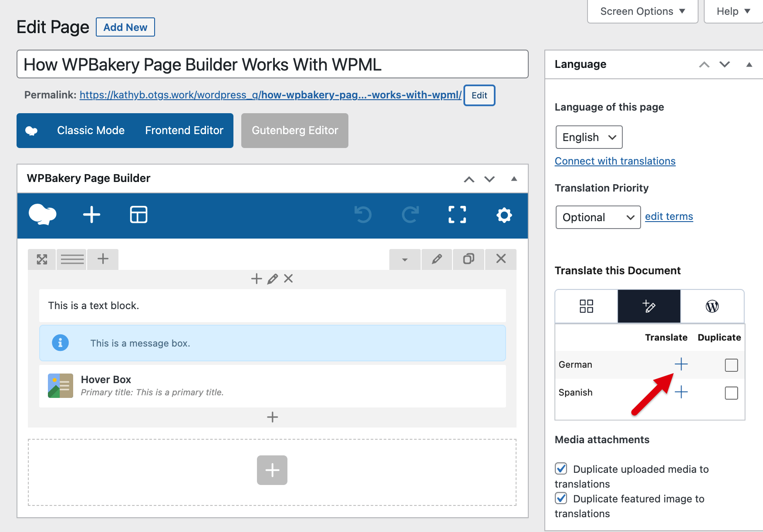
Task: Move the Language panel down
Action: pyautogui.click(x=725, y=64)
